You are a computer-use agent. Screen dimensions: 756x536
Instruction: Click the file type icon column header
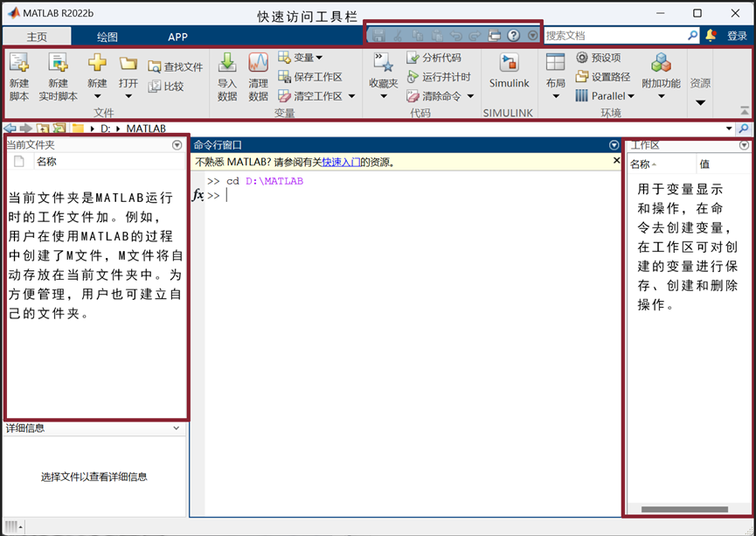pyautogui.click(x=19, y=162)
